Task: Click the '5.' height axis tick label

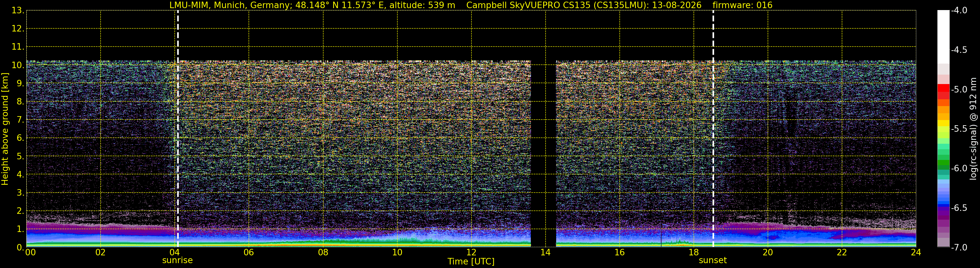Action: pos(20,156)
